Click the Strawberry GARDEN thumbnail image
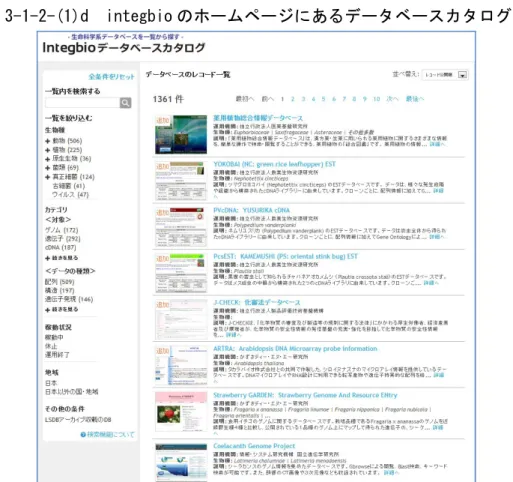Viewport: 513px width, 482px height. (x=181, y=412)
